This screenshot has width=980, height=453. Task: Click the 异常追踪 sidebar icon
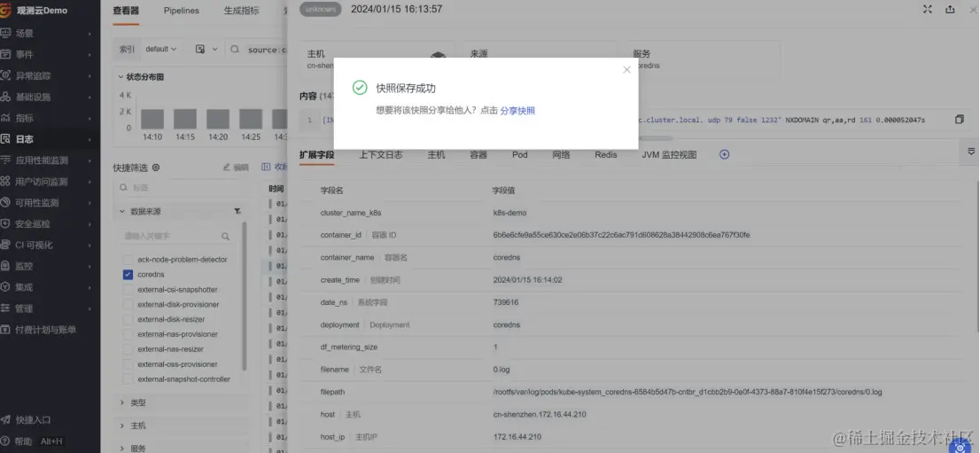click(x=5, y=75)
